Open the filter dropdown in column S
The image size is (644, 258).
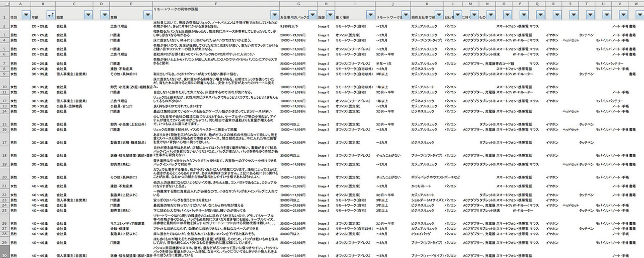coord(574,15)
